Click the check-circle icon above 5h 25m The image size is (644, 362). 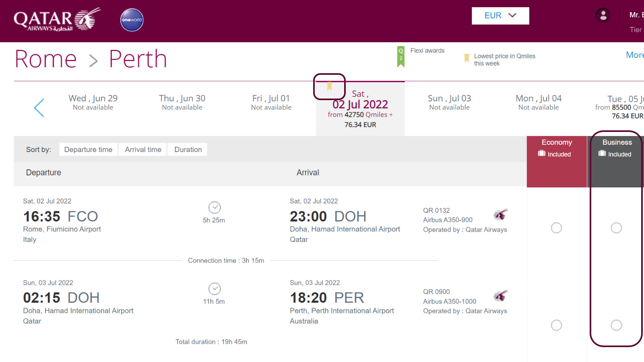pos(215,208)
